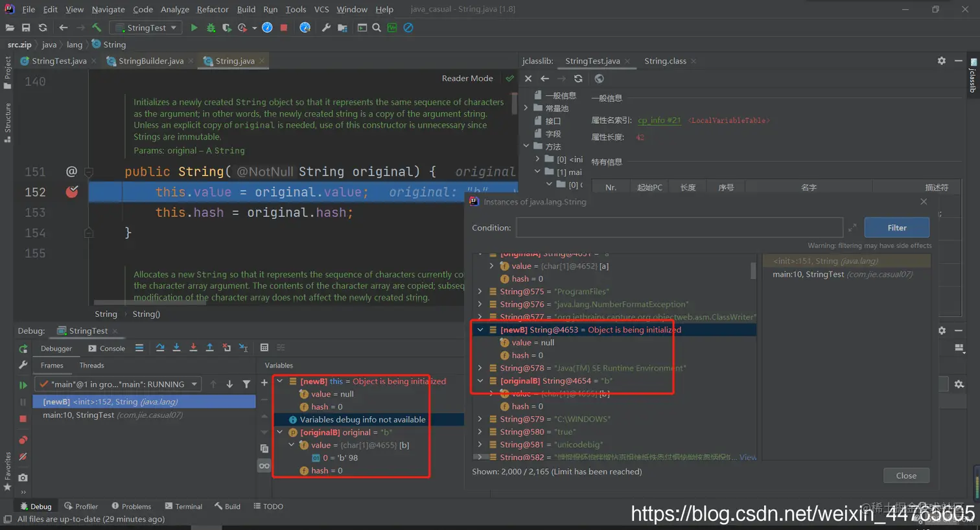Open the VCS menu
Screen dimensions: 980x530
click(x=321, y=9)
